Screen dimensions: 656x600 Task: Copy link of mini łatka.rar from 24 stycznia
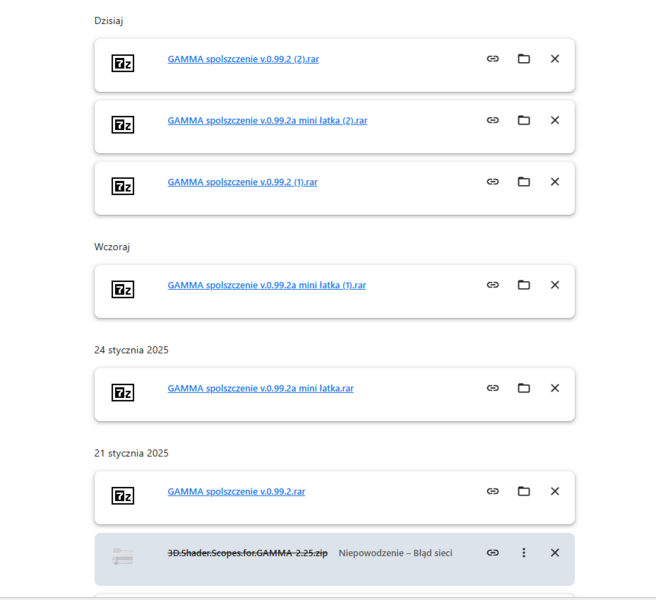[492, 388]
